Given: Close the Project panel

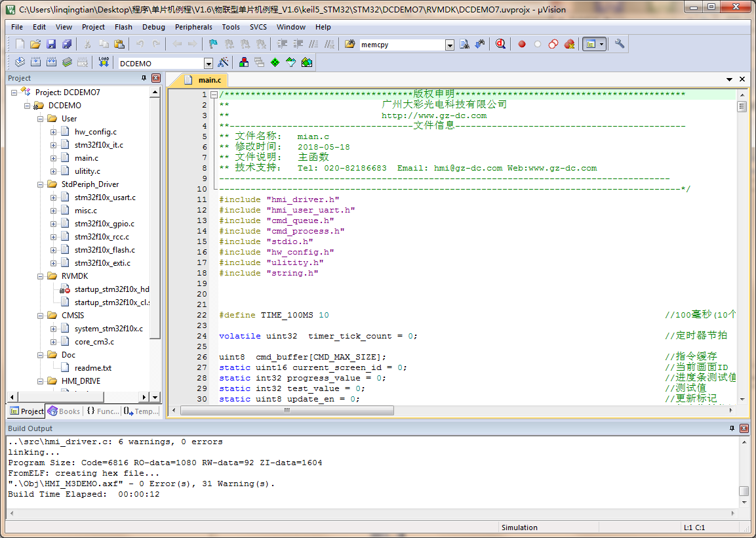Looking at the screenshot, I should pyautogui.click(x=156, y=78).
